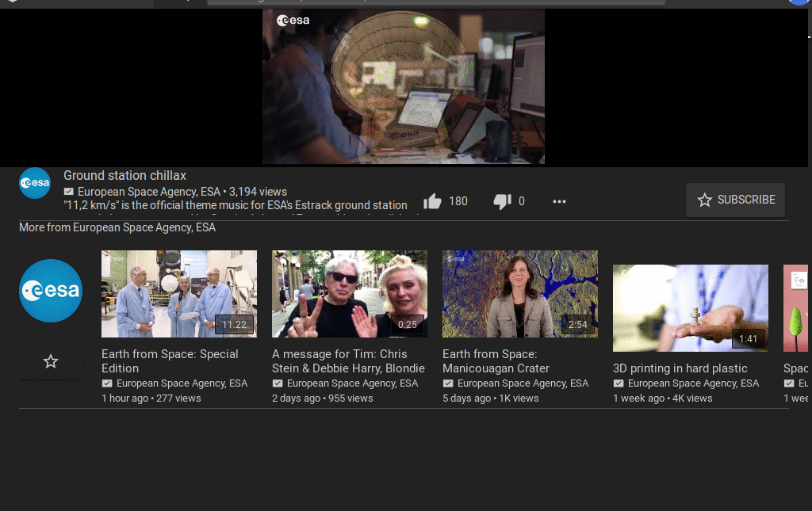Viewport: 812px width, 511px height.
Task: Click the ESA watermark on the video player
Action: (x=293, y=21)
